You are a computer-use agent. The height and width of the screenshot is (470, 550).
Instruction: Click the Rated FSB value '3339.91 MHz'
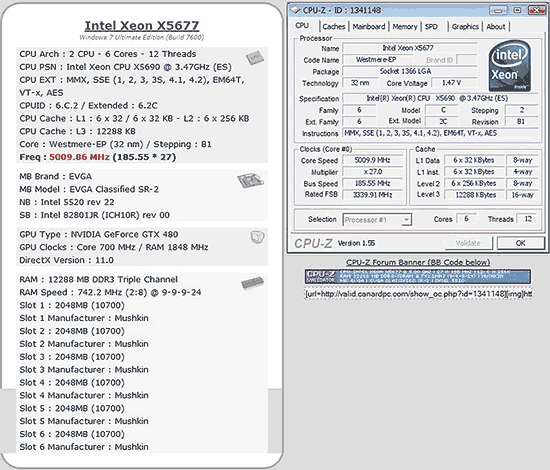coord(372,195)
